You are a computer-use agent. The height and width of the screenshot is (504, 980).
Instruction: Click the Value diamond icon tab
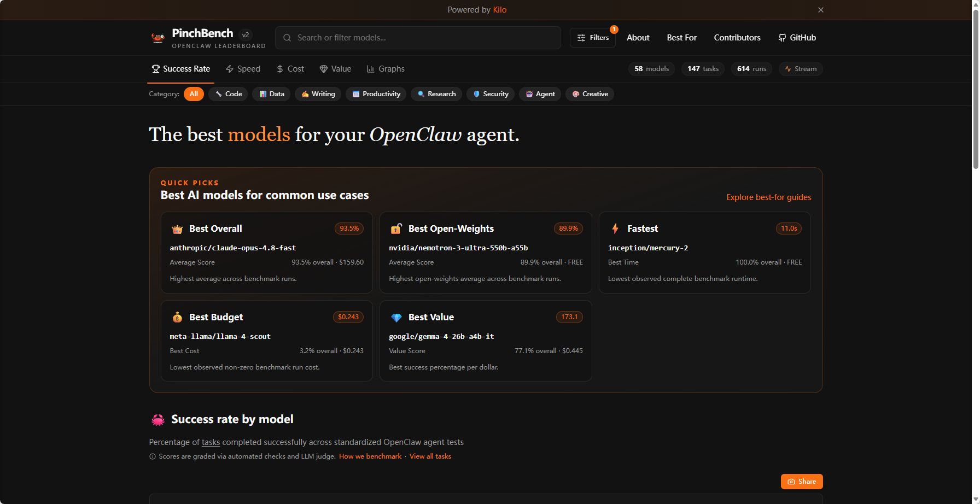pos(324,69)
